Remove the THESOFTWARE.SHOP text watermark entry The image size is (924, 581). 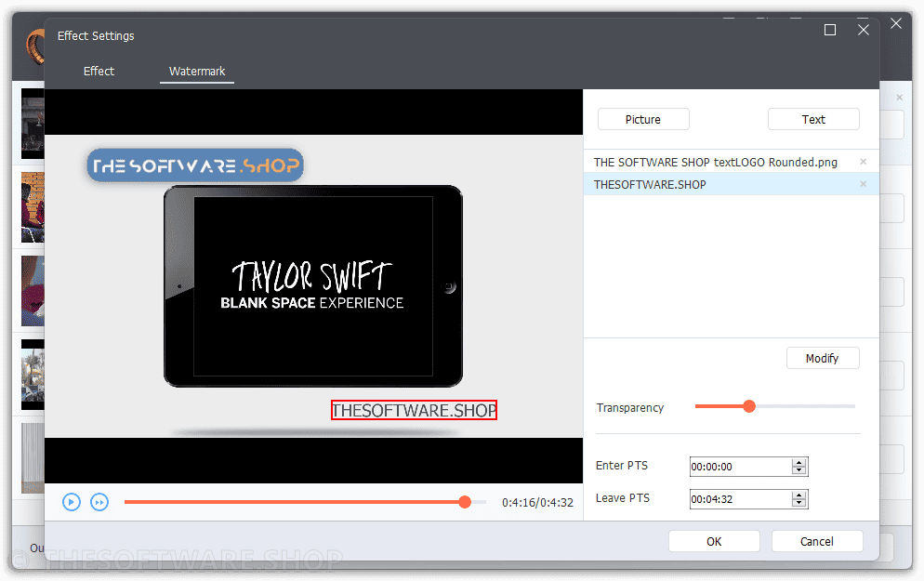864,184
